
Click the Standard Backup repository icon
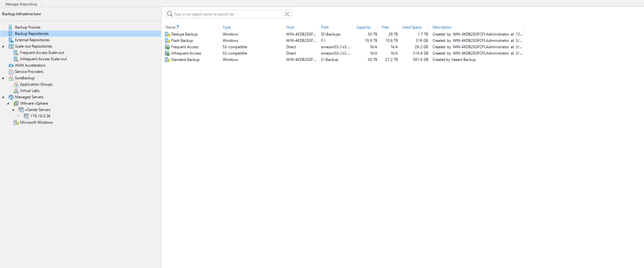click(x=167, y=60)
